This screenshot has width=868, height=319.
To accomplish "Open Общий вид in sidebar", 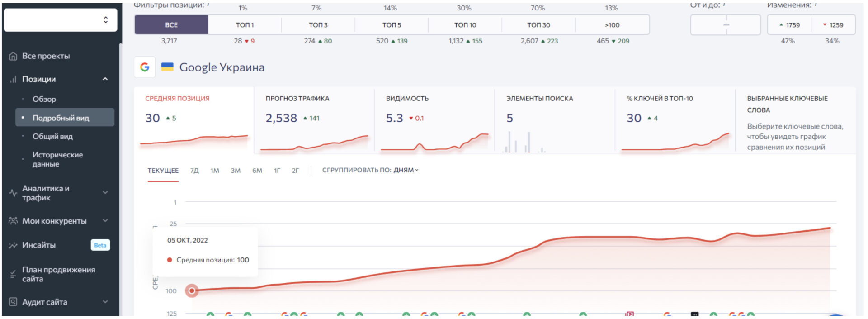I will (x=52, y=136).
